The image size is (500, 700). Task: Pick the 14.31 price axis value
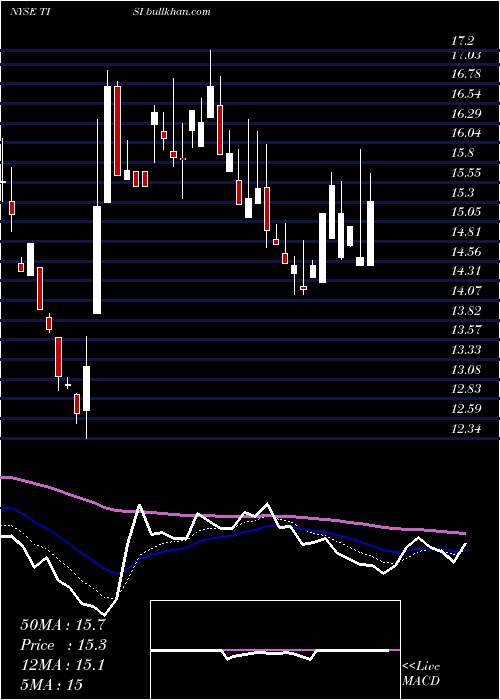(466, 271)
